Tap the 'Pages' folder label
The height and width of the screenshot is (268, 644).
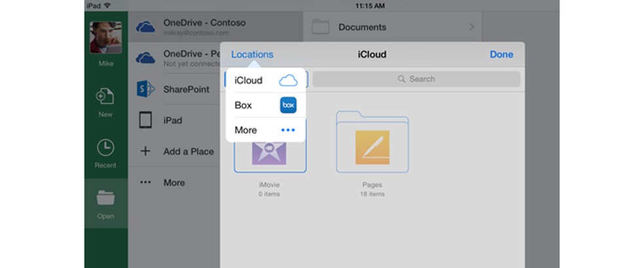372,185
